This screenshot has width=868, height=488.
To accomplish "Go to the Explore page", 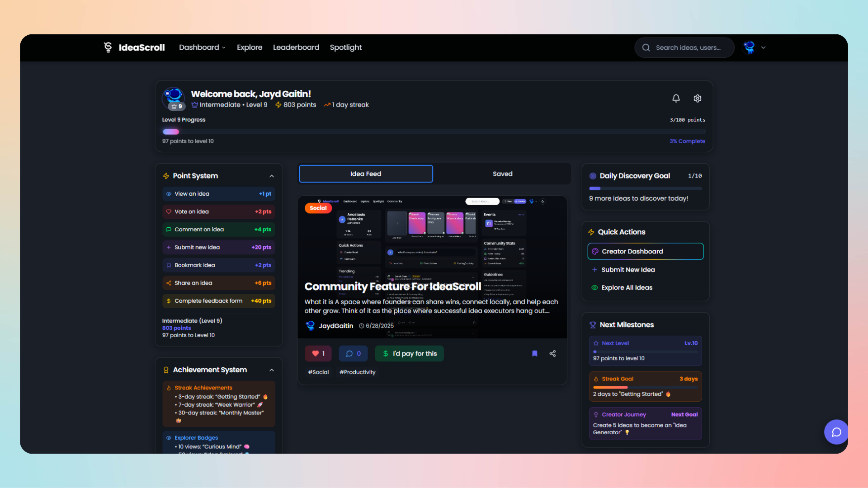I will click(x=250, y=47).
